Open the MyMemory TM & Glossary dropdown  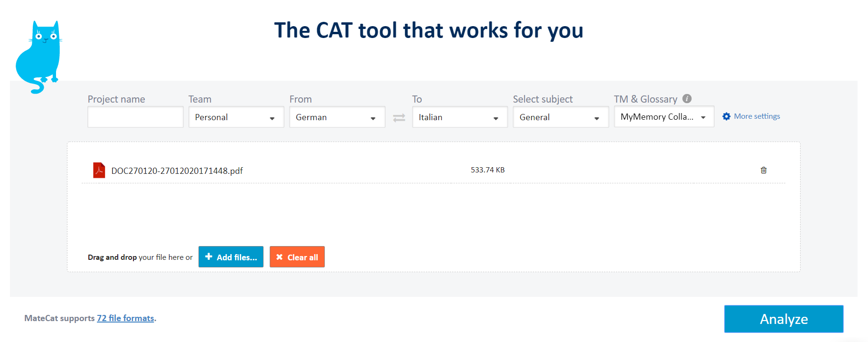point(663,117)
